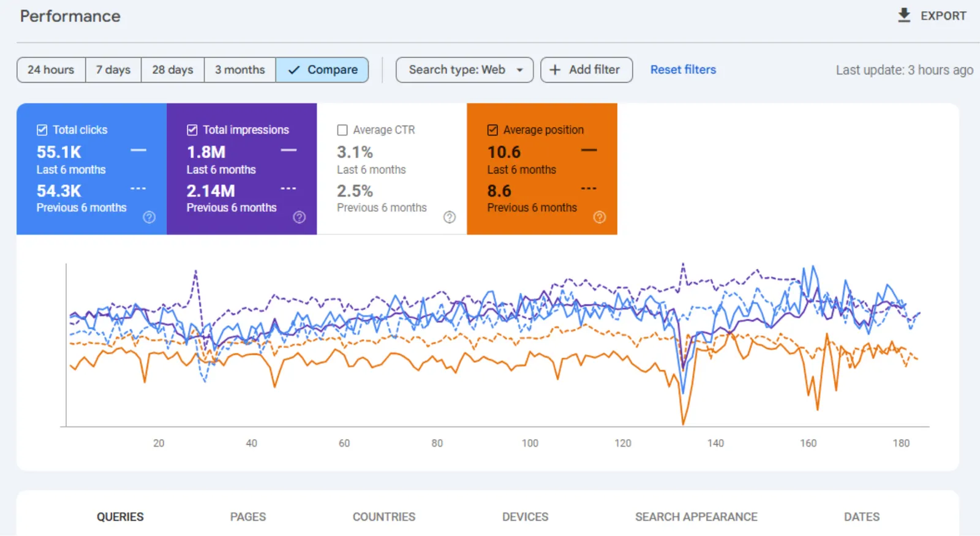Click Add filter button

tap(586, 70)
